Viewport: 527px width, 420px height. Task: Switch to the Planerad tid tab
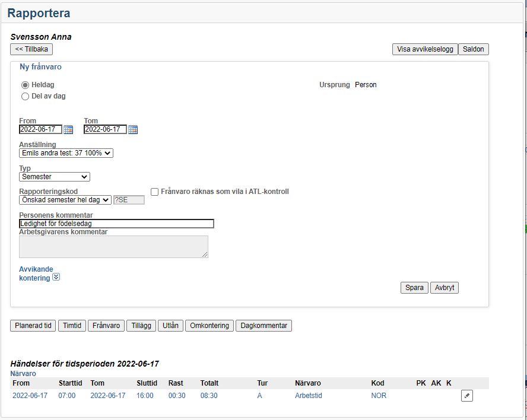33,326
